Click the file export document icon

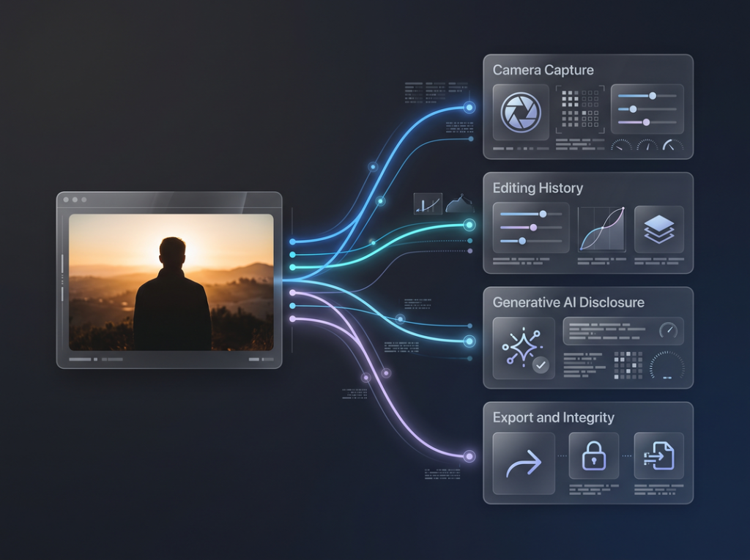tap(658, 456)
